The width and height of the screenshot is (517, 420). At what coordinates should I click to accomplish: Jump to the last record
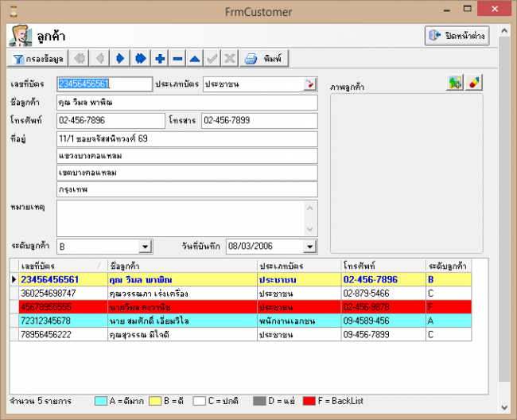pyautogui.click(x=141, y=58)
